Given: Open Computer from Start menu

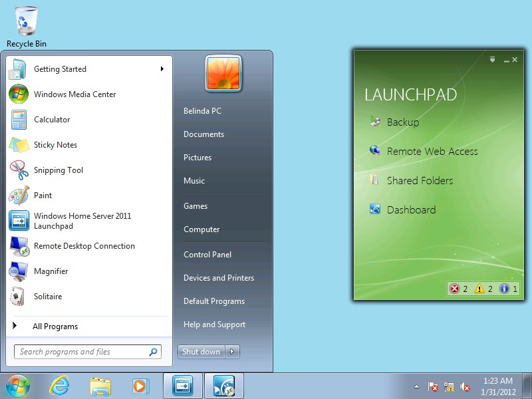Looking at the screenshot, I should (x=201, y=229).
